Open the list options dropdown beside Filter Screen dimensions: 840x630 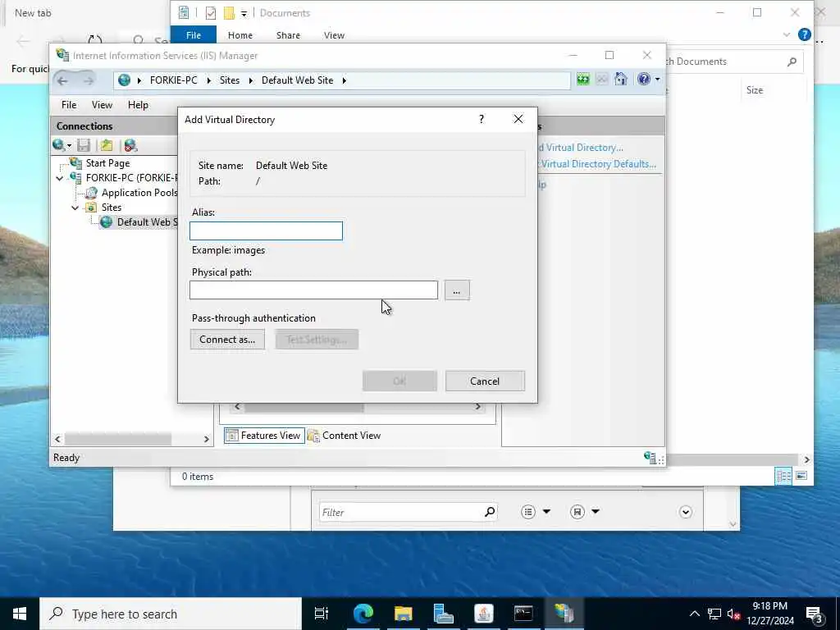(x=546, y=512)
